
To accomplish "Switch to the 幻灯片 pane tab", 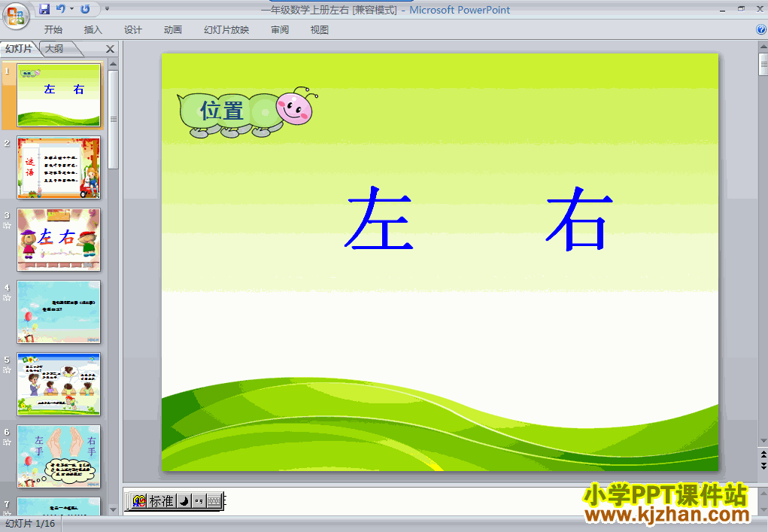I will coord(19,48).
